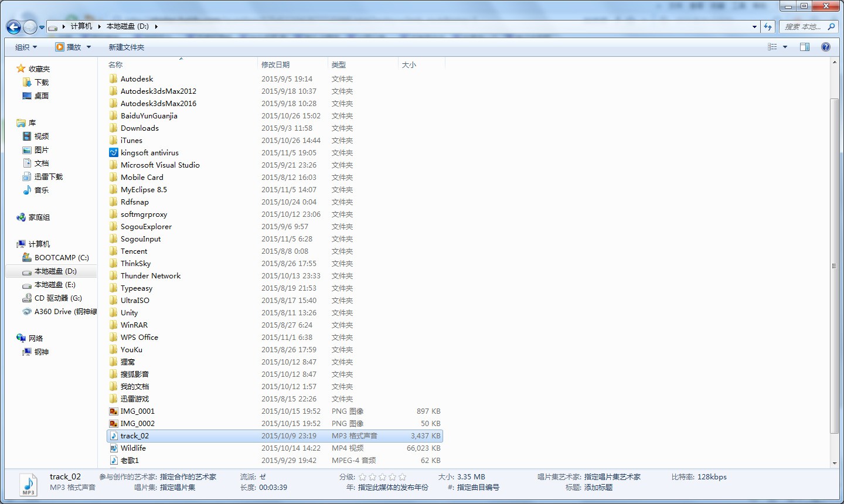The width and height of the screenshot is (844, 504).
Task: Select the iTunes folder icon
Action: pyautogui.click(x=114, y=140)
